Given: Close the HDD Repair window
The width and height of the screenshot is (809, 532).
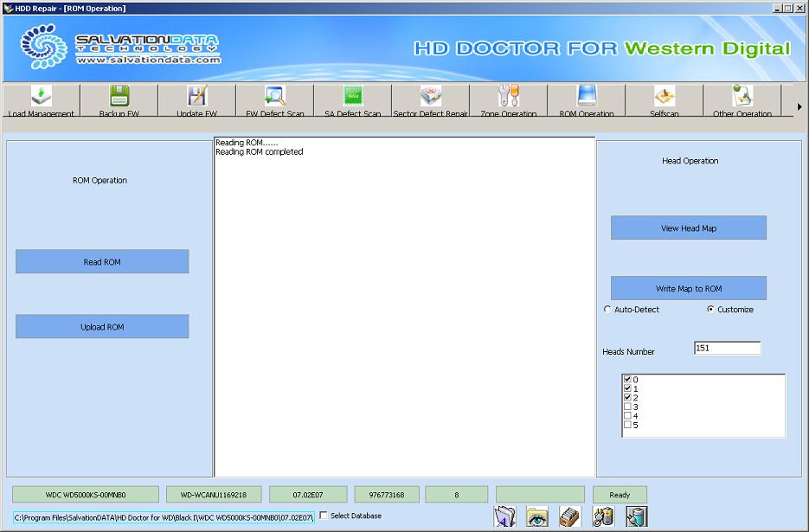Looking at the screenshot, I should point(799,9).
